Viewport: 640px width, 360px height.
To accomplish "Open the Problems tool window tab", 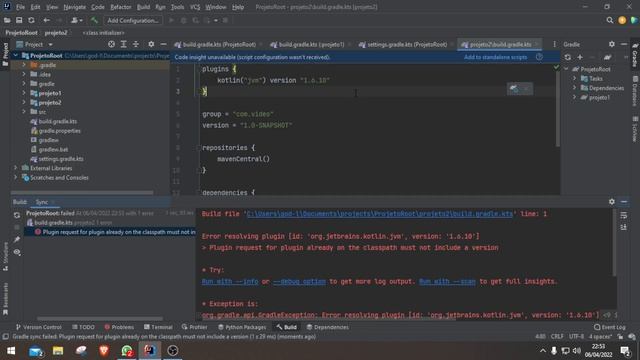I will pos(119,327).
